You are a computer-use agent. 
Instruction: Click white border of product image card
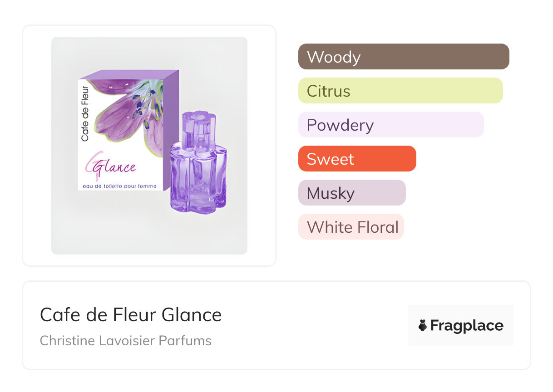[36, 145]
